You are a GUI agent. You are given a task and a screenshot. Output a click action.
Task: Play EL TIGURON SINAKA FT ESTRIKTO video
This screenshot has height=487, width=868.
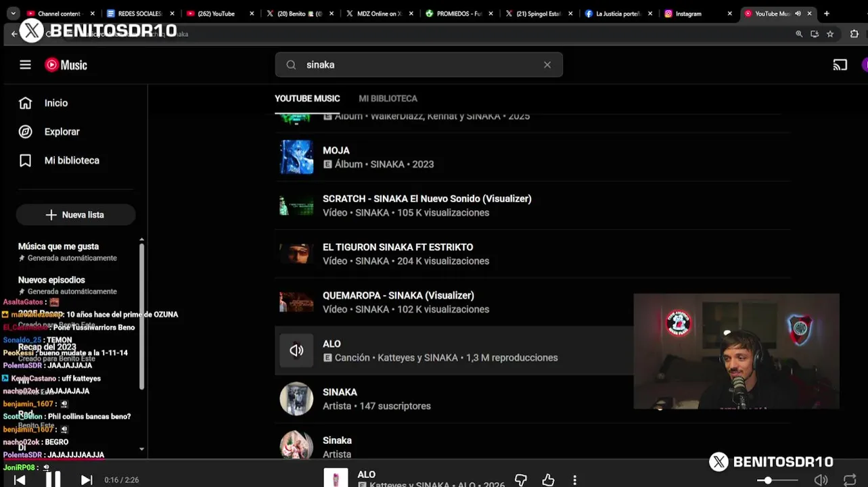532,254
